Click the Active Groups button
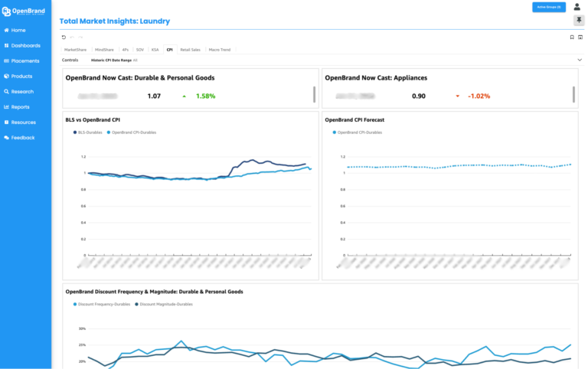 tap(549, 7)
